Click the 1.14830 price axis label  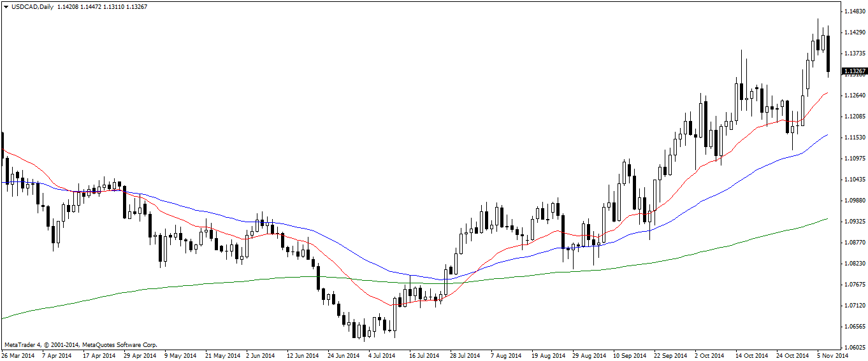854,11
